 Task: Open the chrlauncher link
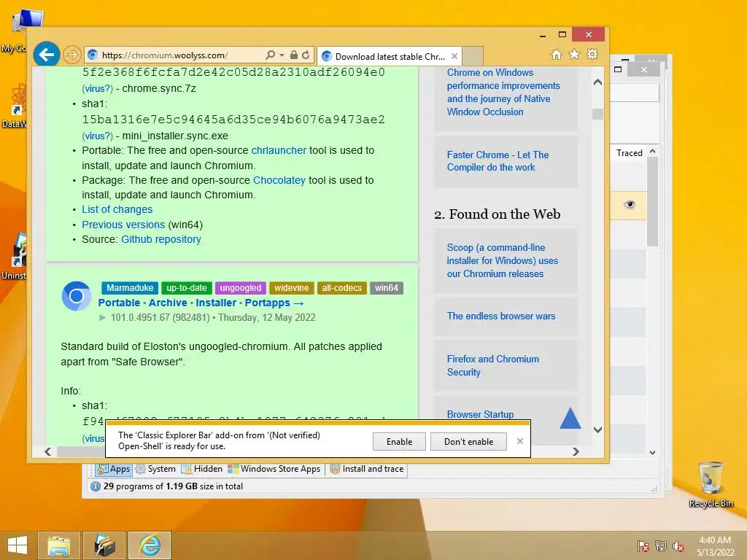[279, 150]
